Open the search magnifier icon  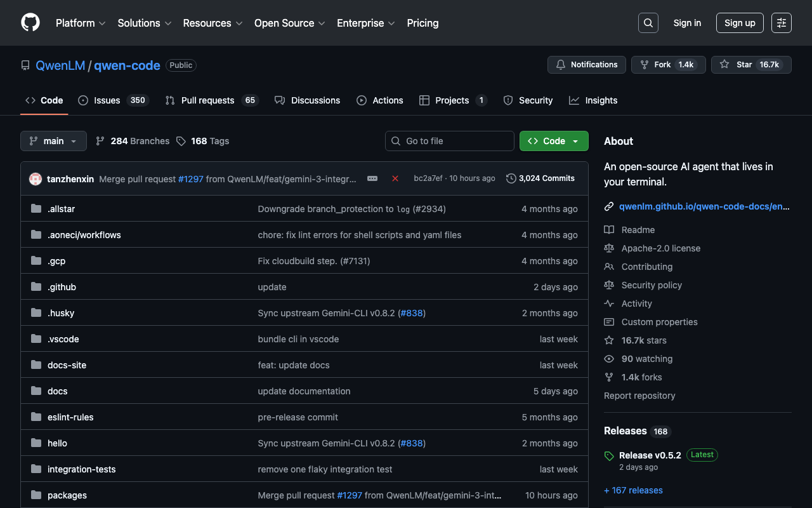pyautogui.click(x=648, y=23)
